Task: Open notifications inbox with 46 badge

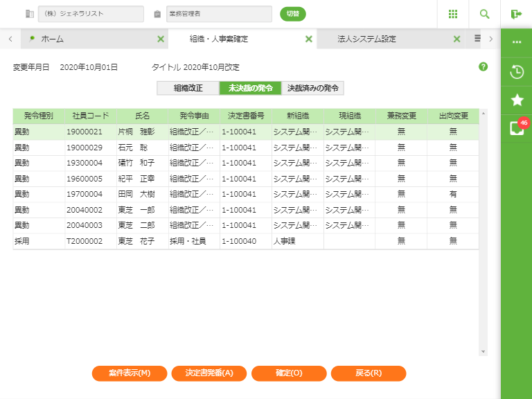Action: pyautogui.click(x=516, y=128)
